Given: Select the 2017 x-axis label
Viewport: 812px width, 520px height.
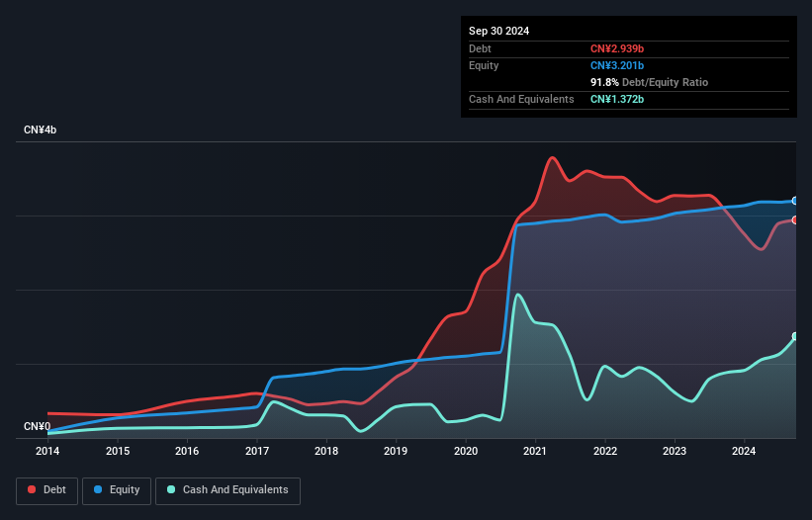Looking at the screenshot, I should point(257,451).
